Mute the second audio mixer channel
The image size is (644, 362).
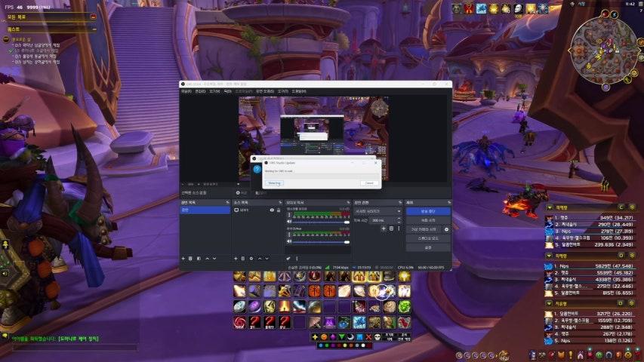pos(289,241)
